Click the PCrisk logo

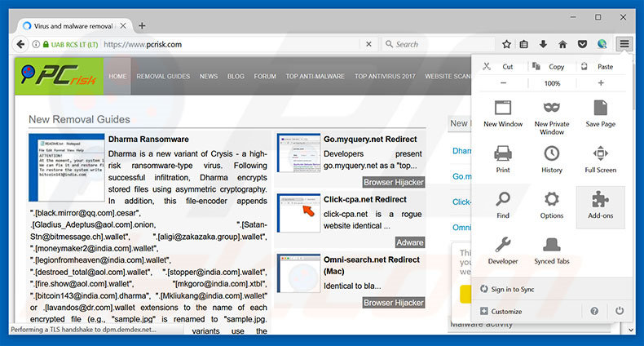(60, 76)
